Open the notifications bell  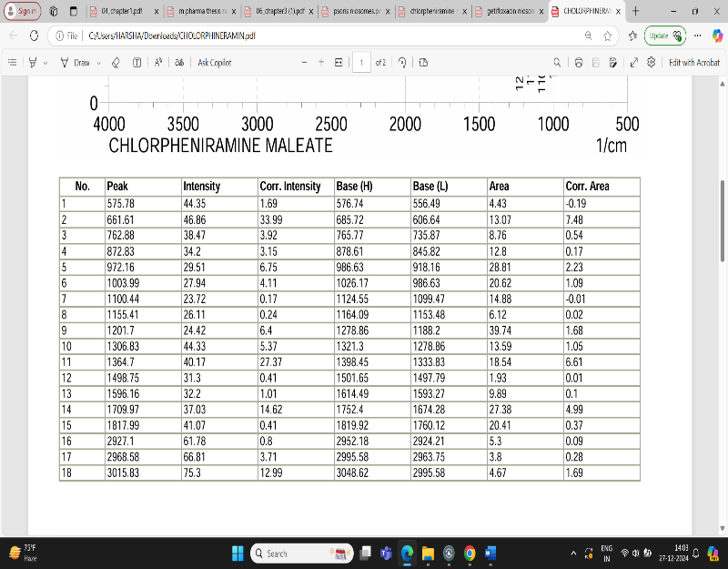[x=695, y=554]
